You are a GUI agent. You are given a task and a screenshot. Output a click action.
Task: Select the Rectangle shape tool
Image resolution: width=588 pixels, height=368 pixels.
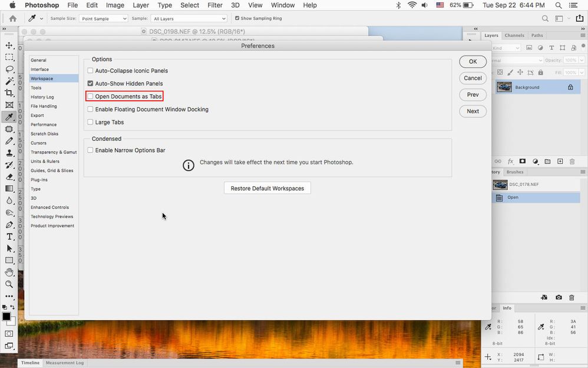tap(9, 260)
